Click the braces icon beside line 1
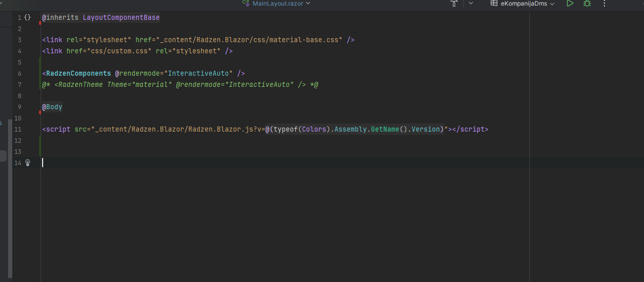The width and height of the screenshot is (644, 282). pos(27,17)
